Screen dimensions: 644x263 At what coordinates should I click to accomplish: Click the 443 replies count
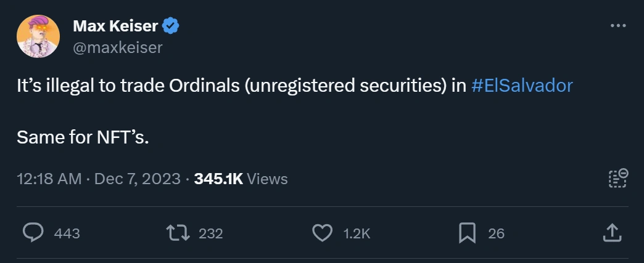coord(67,233)
